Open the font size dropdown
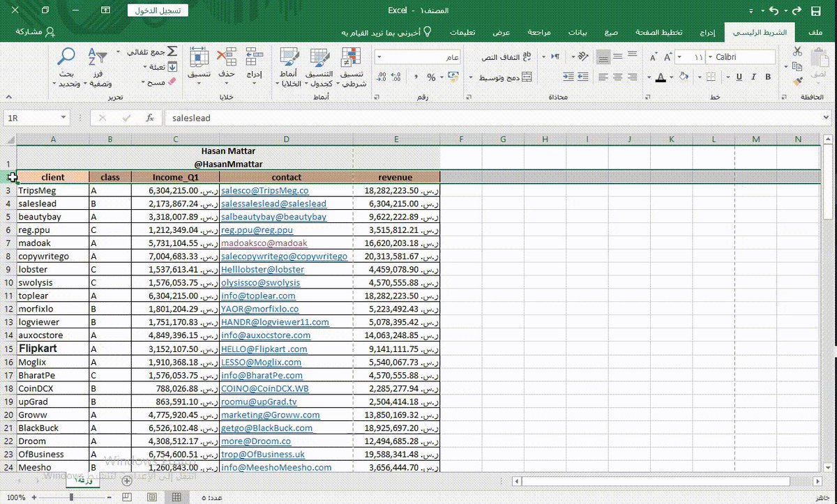 coord(681,57)
